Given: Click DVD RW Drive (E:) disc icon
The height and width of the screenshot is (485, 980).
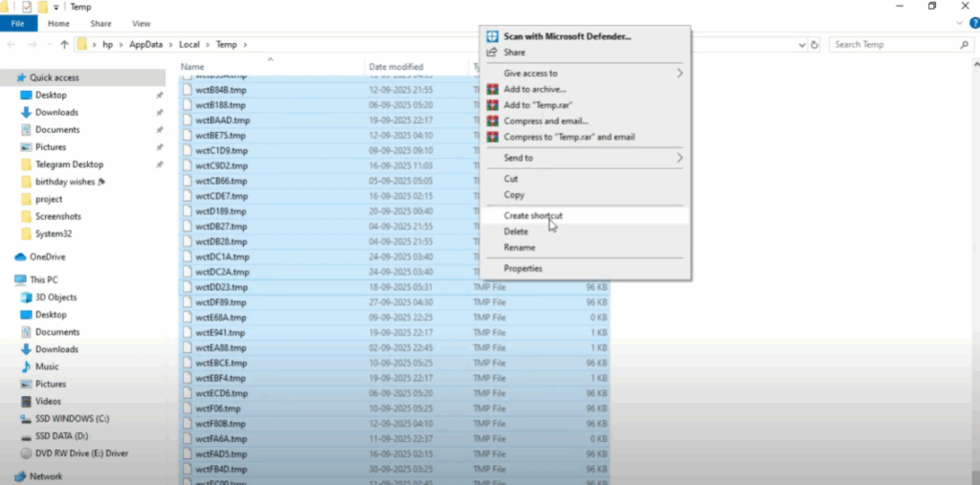Looking at the screenshot, I should (26, 453).
